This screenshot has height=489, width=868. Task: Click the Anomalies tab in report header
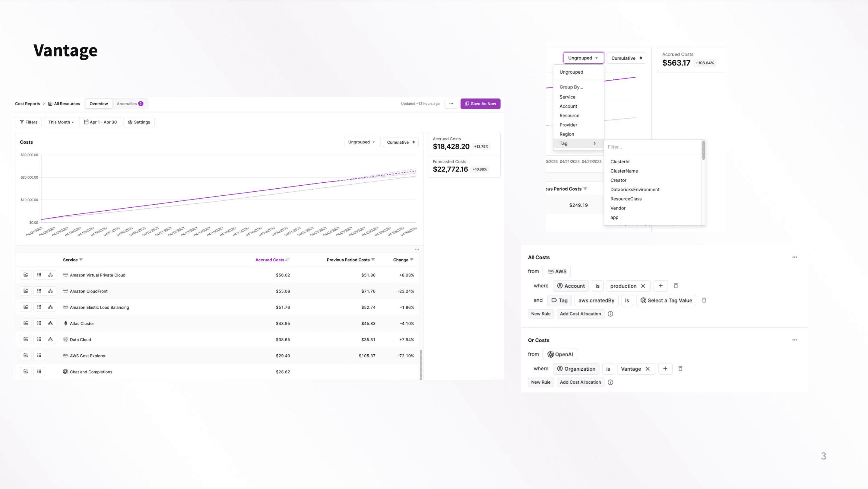pos(127,103)
